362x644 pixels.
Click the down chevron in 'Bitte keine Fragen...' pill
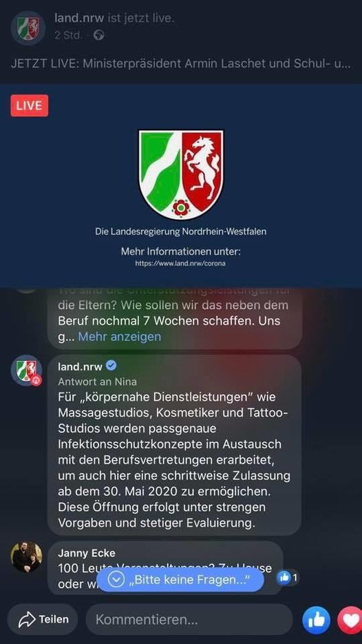(x=116, y=579)
